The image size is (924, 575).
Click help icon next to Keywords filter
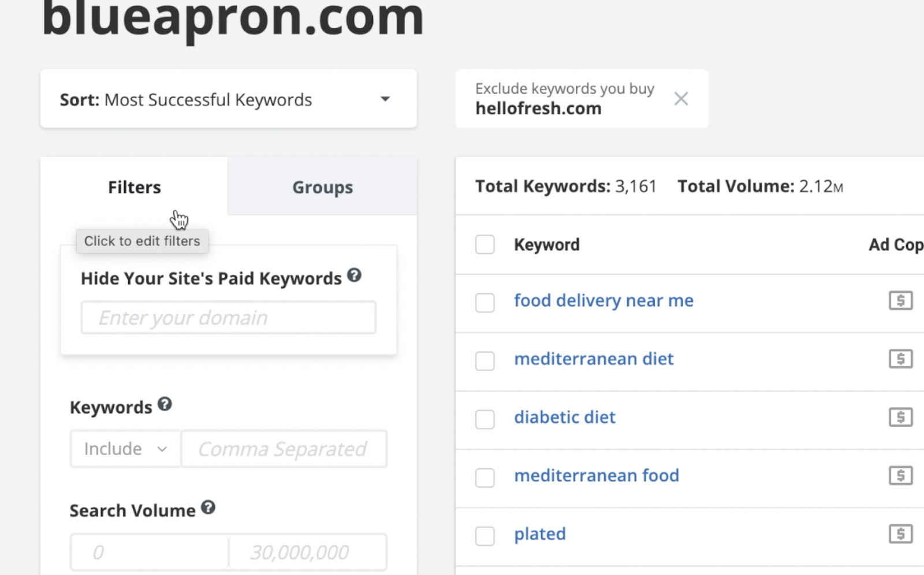[165, 404]
